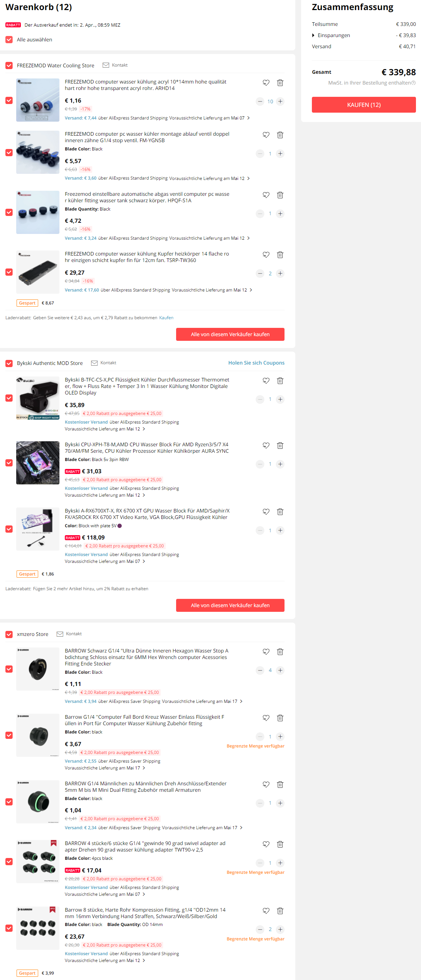421x980 pixels.
Task: Uncheck Alle auswählen checkbox
Action: (x=9, y=40)
